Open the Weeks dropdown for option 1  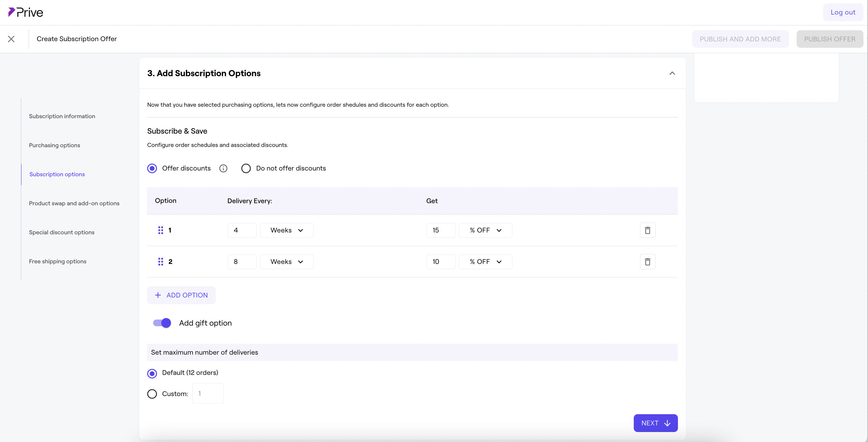pos(287,230)
